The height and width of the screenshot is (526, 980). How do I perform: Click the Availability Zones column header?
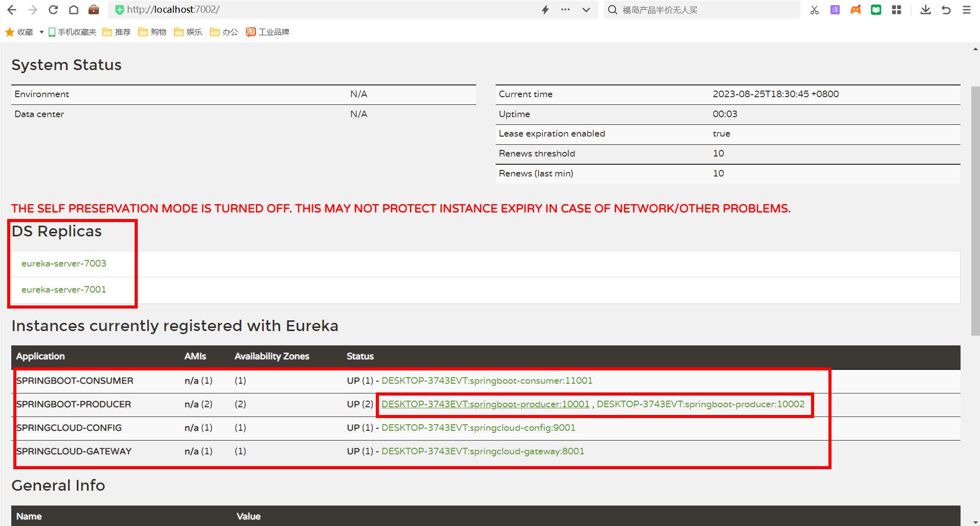pos(272,356)
